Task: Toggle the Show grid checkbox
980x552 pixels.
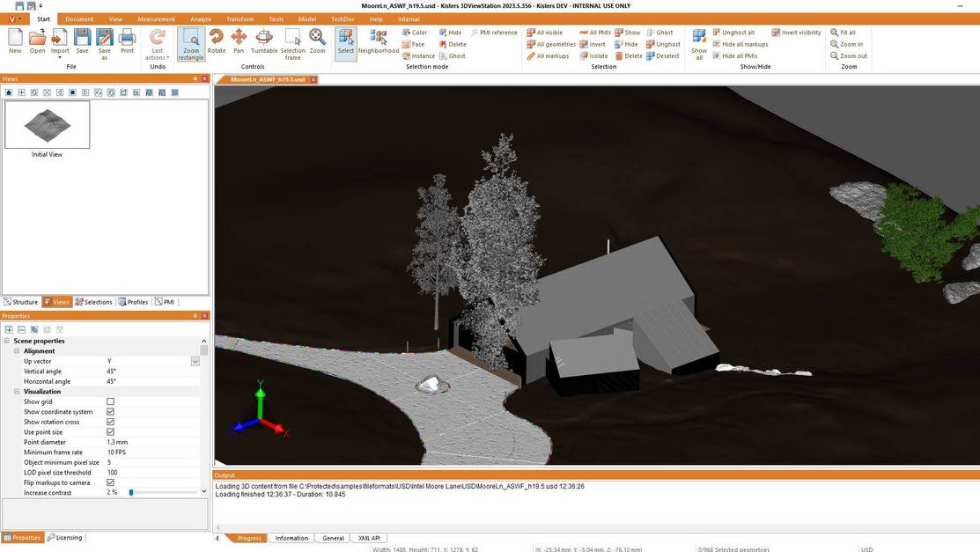Action: 111,402
